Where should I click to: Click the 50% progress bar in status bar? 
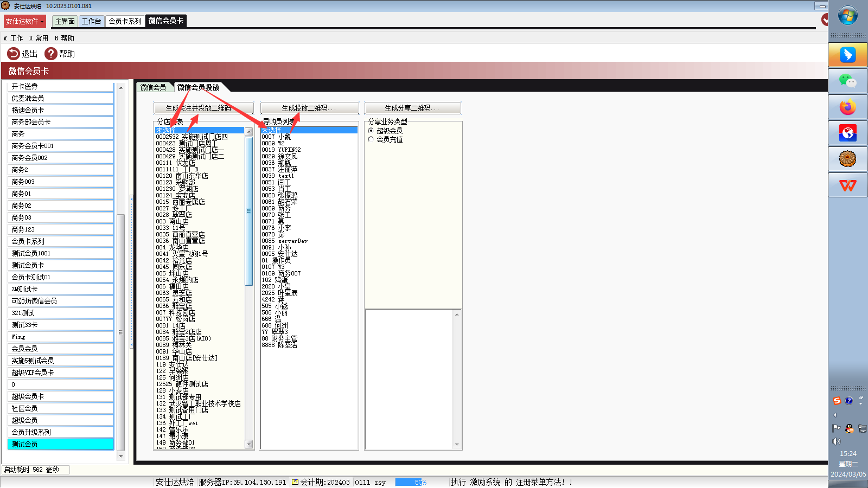coord(411,482)
